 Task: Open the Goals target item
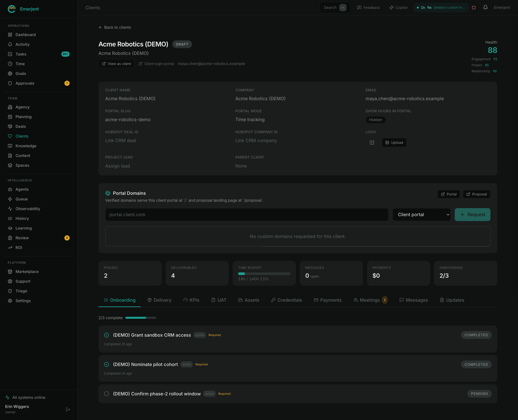[x=39, y=73]
